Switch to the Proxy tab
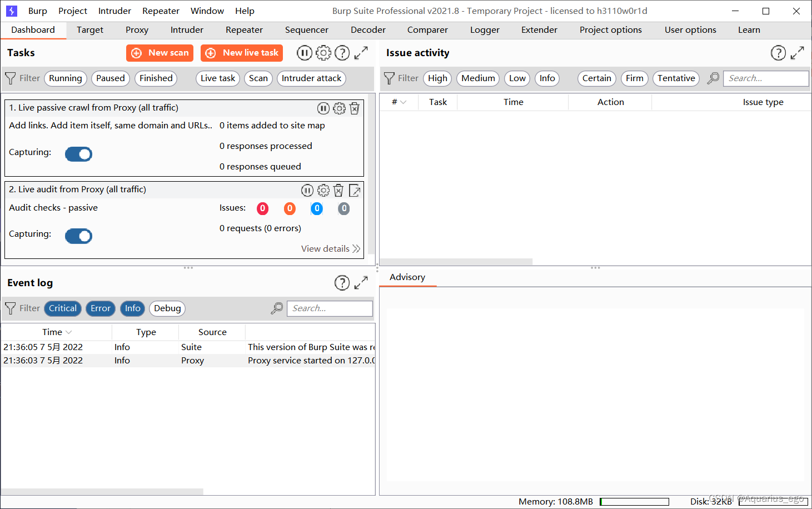This screenshot has width=812, height=509. (x=137, y=30)
